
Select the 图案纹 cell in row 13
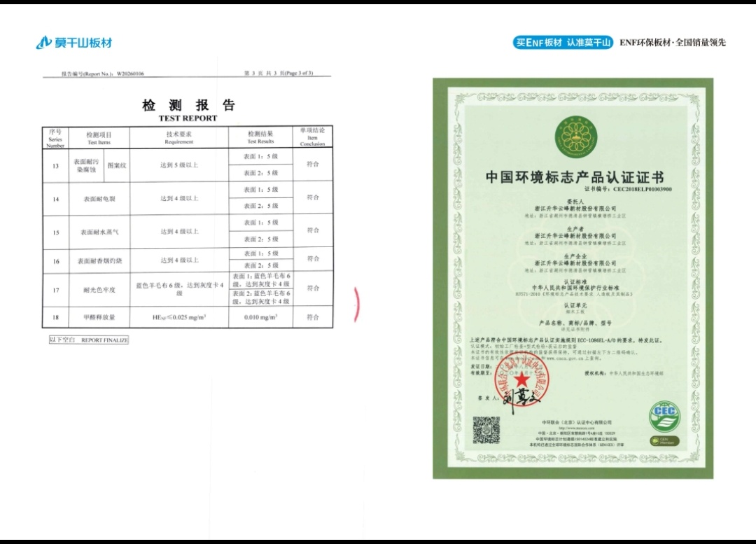pos(117,165)
